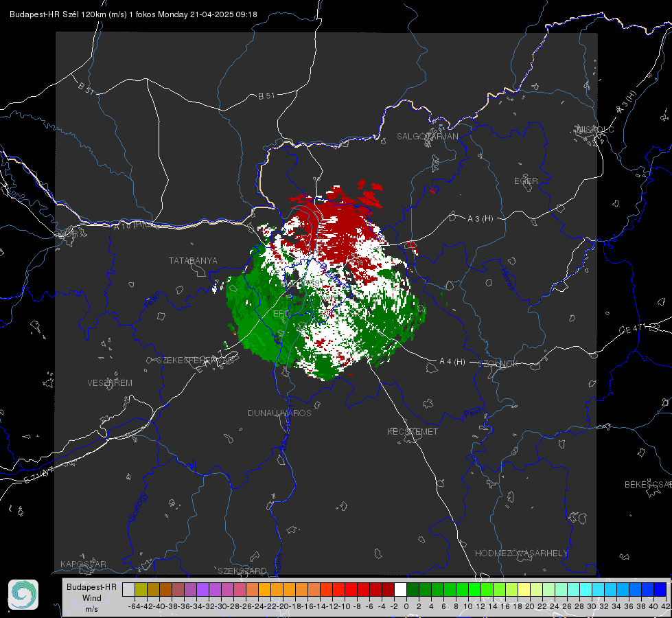
Task: Click the 'Budapest-HR Wind m/s' legend title
Action: coord(91,598)
